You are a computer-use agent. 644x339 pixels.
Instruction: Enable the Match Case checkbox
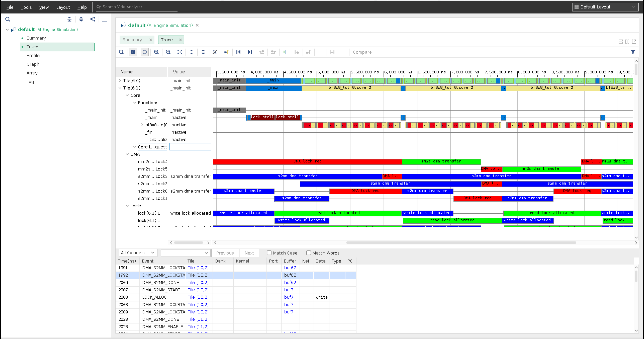[269, 253]
